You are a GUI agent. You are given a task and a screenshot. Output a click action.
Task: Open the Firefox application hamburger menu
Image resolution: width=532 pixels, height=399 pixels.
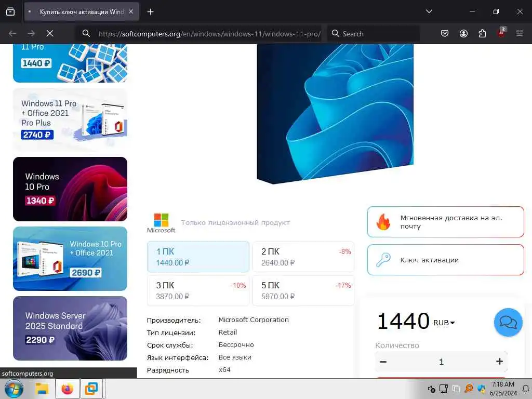[520, 33]
